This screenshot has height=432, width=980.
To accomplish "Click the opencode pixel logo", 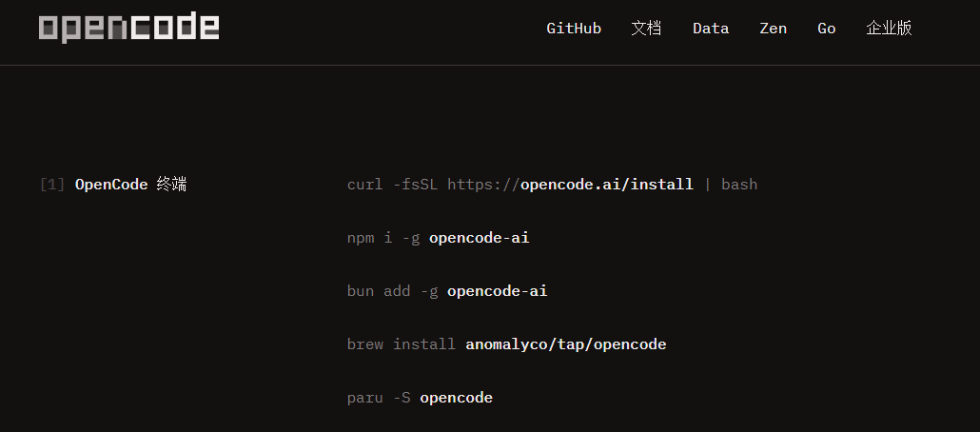I will click(128, 28).
